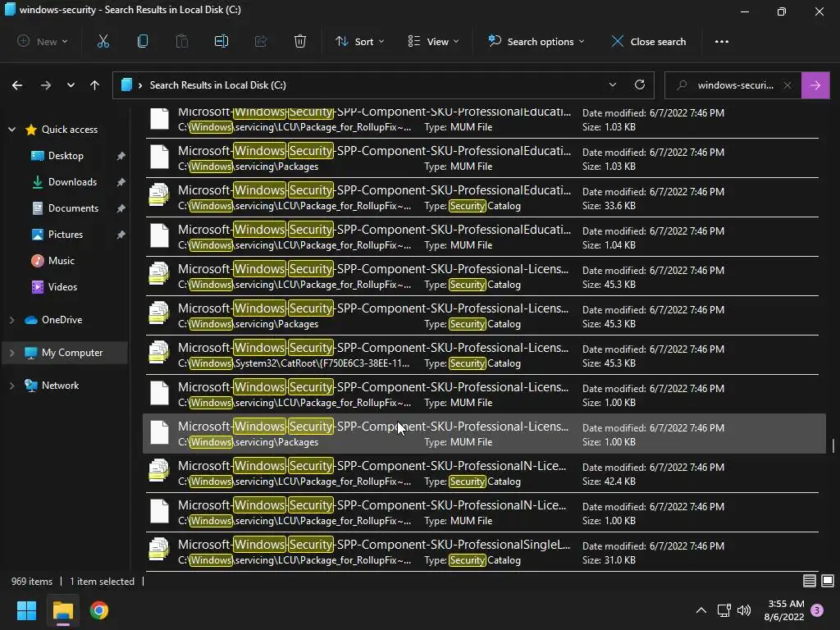Launch Chrome from the taskbar
Viewport: 840px width, 630px height.
pos(99,610)
